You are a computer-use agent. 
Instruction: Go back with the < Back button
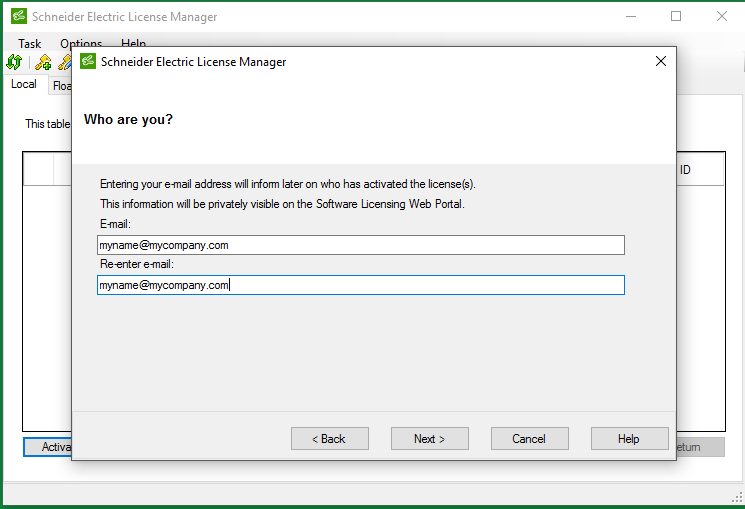click(330, 439)
